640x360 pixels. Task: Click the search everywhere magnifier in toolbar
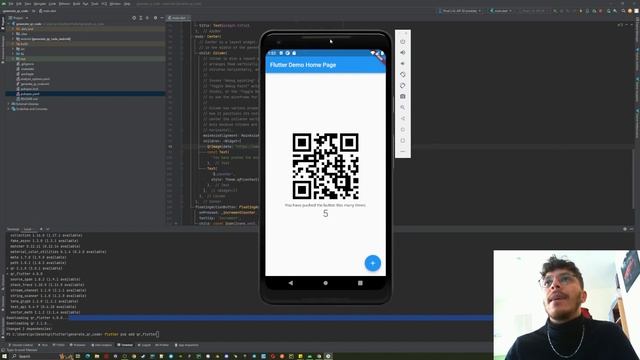click(x=623, y=11)
